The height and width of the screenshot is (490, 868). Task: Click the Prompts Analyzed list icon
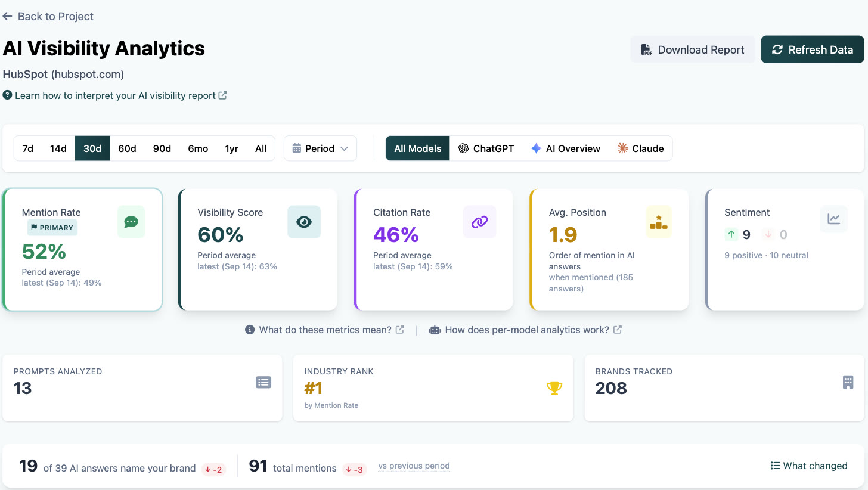coord(263,383)
